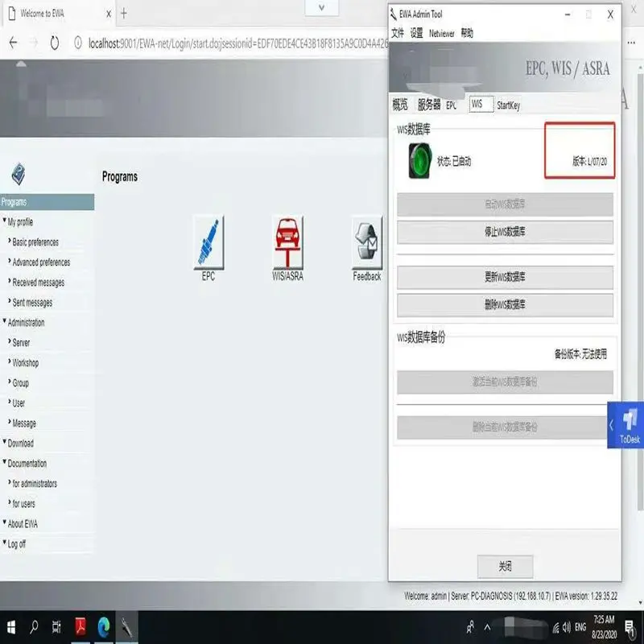Switch to the 服务器 tab
This screenshot has height=644, width=644.
(429, 105)
